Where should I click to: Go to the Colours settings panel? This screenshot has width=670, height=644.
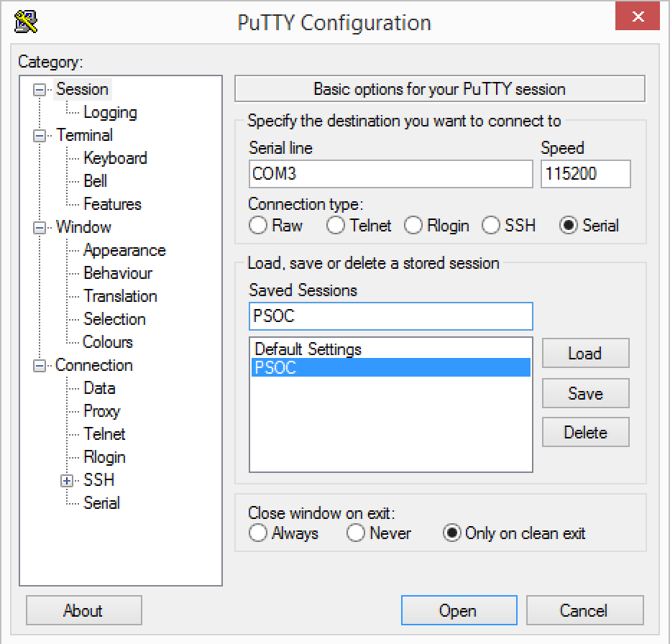(x=108, y=343)
